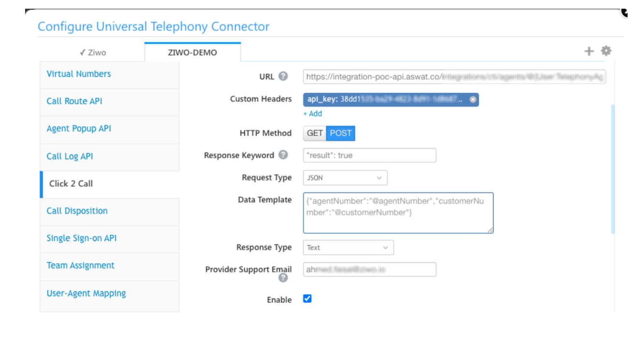The height and width of the screenshot is (341, 644).
Task: Set HTTP Method to GET
Action: point(315,133)
